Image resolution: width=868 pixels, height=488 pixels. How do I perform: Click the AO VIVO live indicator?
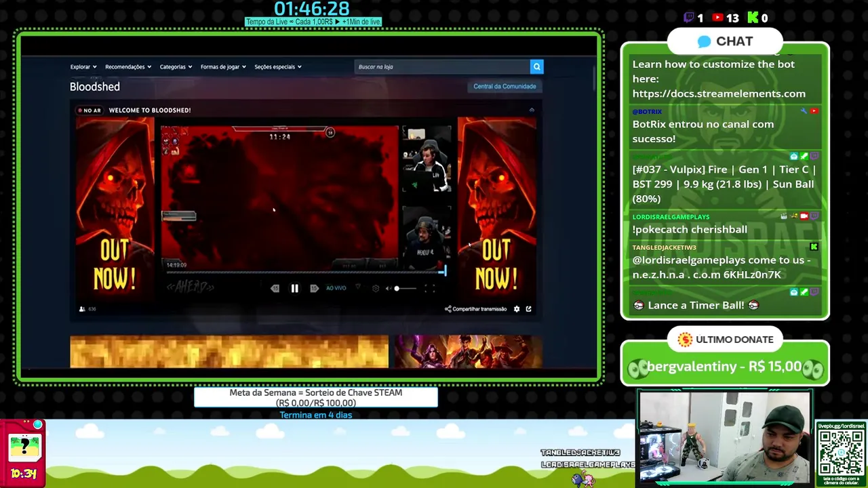pos(336,289)
